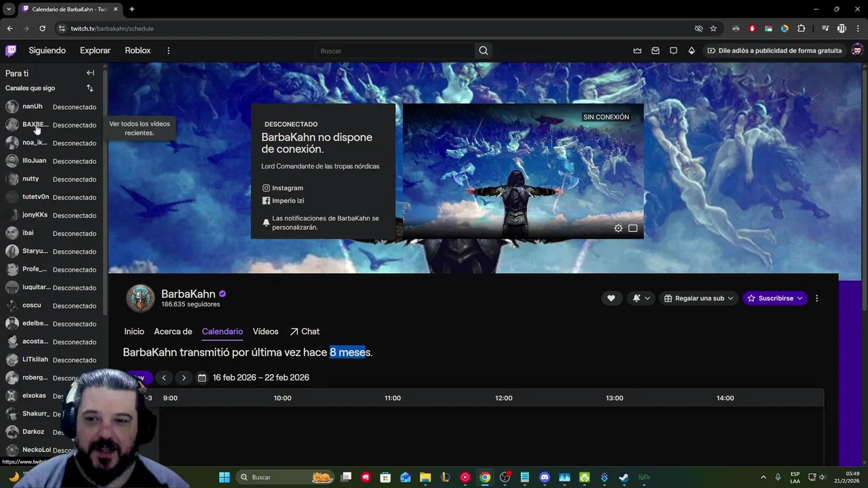868x488 pixels.
Task: Open Discord from the taskbar
Action: tap(545, 477)
